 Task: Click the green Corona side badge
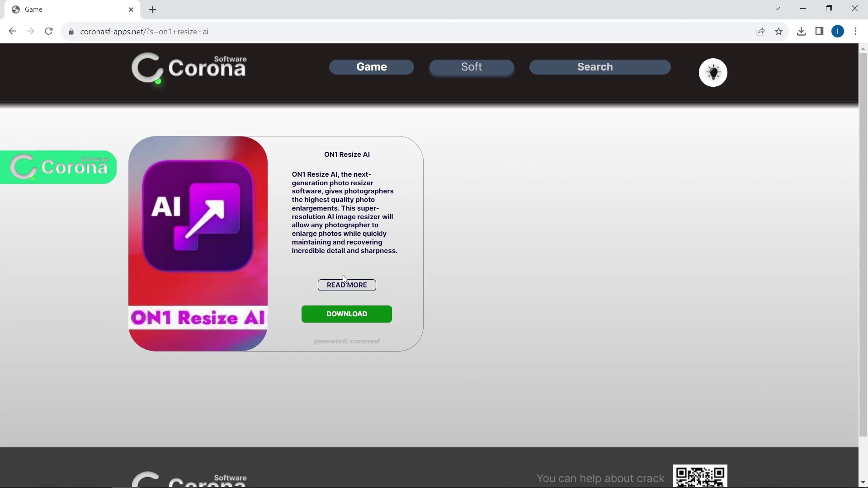click(58, 167)
